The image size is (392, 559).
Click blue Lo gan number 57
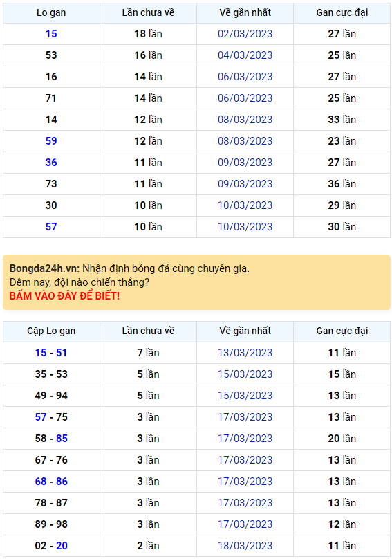pyautogui.click(x=51, y=227)
